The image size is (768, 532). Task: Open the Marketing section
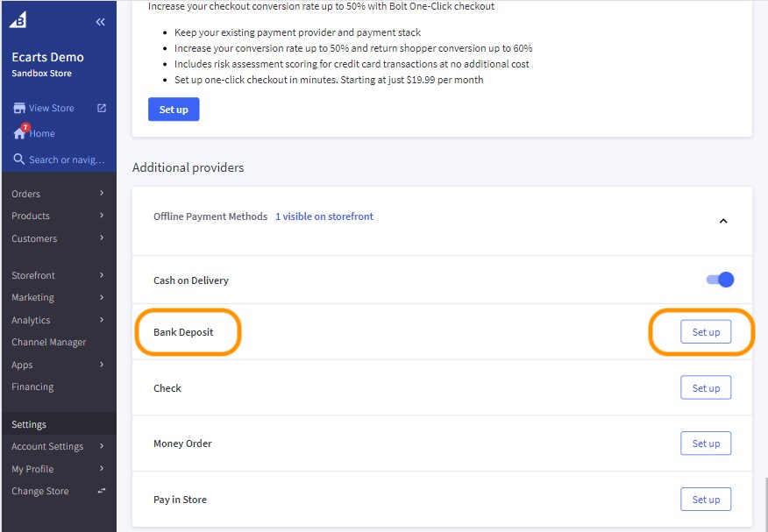pyautogui.click(x=32, y=297)
